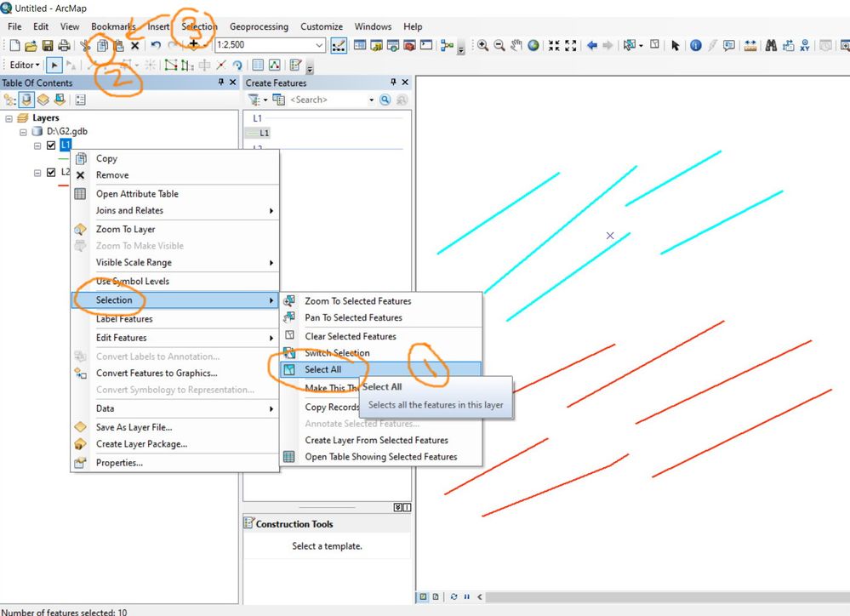Open the Editor dropdown menu
The width and height of the screenshot is (850, 616).
(25, 65)
